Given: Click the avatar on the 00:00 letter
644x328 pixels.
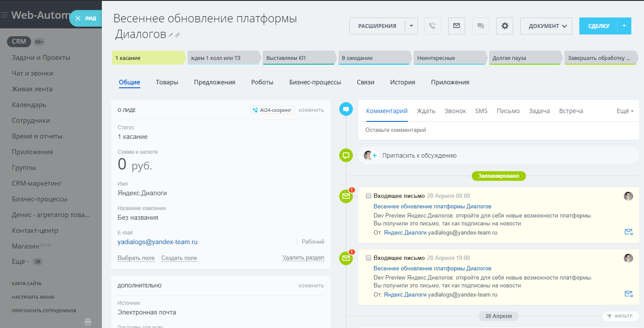Looking at the screenshot, I should click(628, 196).
